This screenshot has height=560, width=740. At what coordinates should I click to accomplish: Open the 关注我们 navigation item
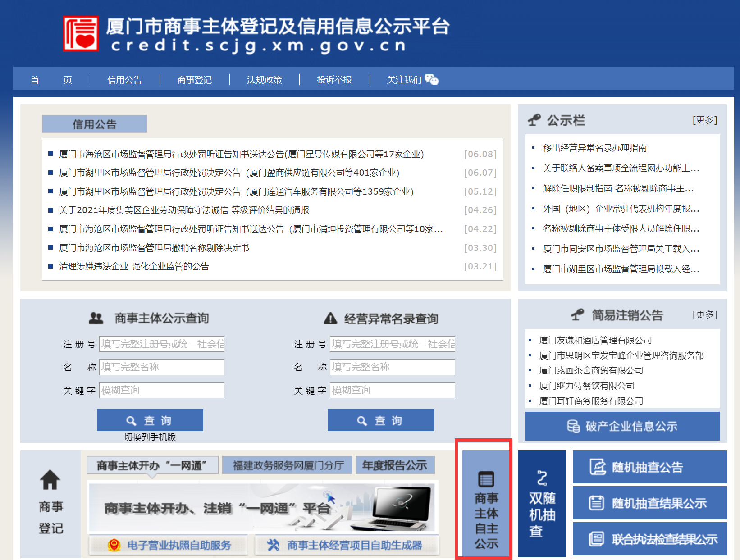click(404, 80)
